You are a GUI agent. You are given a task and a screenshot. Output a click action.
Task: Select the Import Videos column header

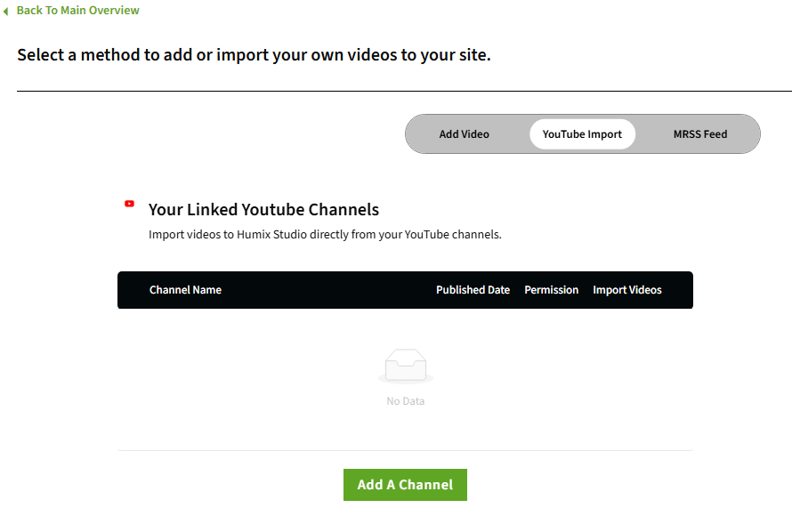[x=627, y=290]
